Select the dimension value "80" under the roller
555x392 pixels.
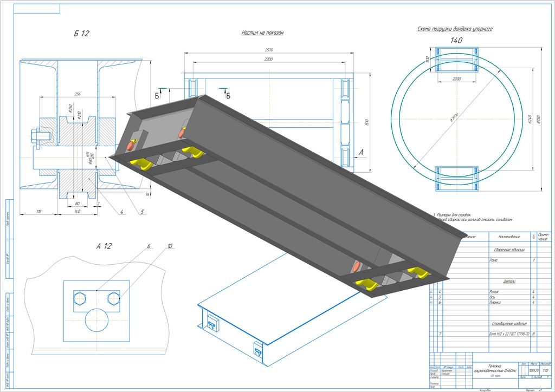(77, 204)
